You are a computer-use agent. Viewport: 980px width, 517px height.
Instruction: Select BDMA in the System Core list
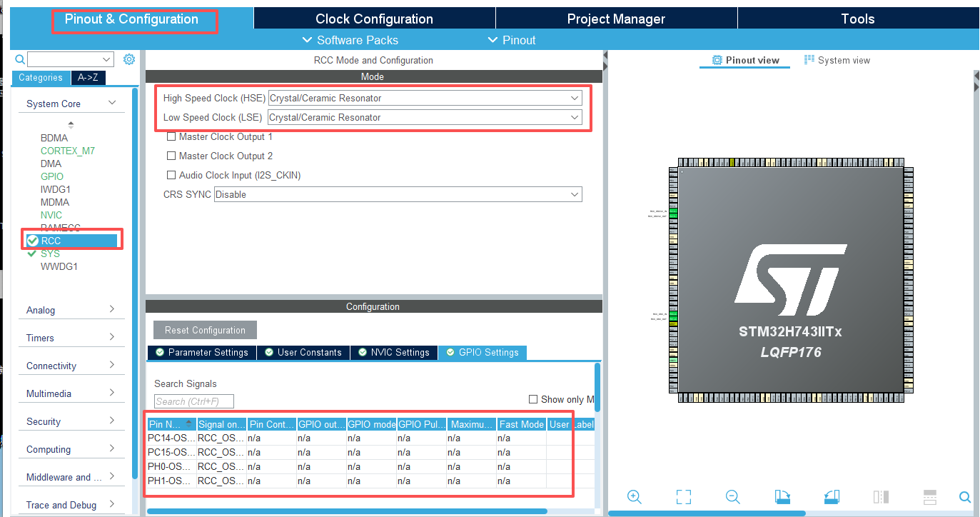(54, 138)
